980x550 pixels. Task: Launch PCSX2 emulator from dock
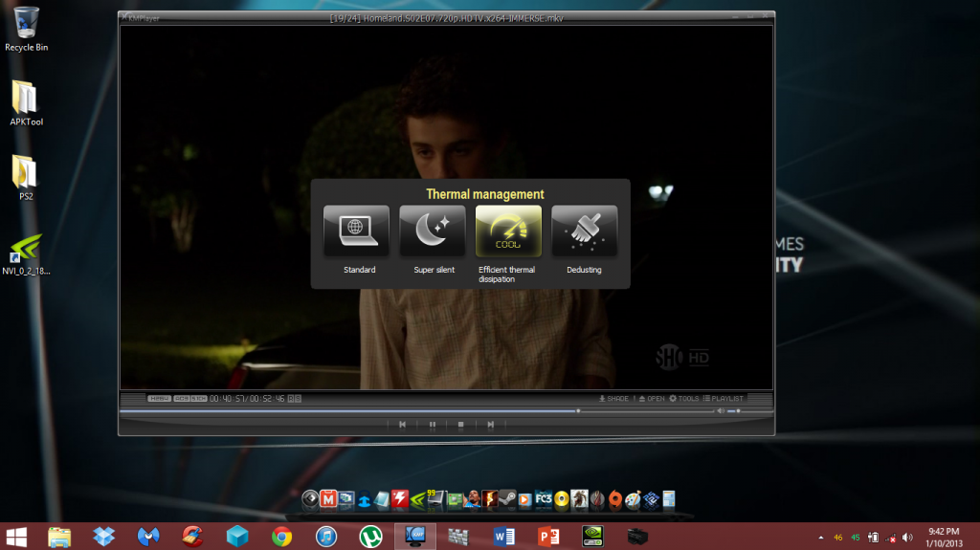tap(651, 498)
